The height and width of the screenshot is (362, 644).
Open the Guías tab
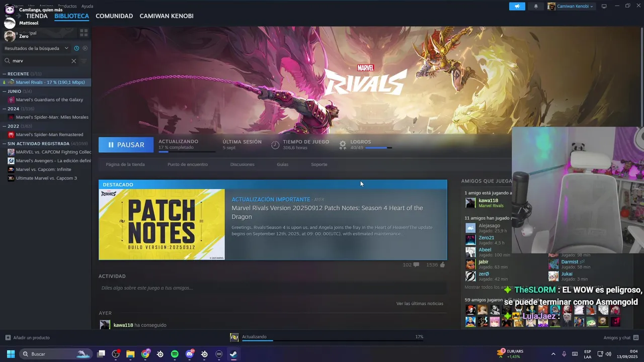pos(282,164)
